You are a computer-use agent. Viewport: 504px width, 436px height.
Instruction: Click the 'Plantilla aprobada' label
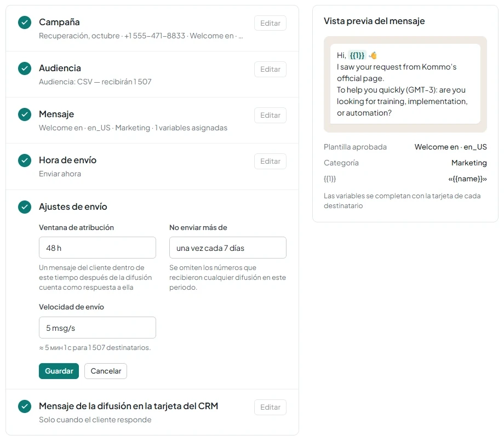tap(355, 147)
